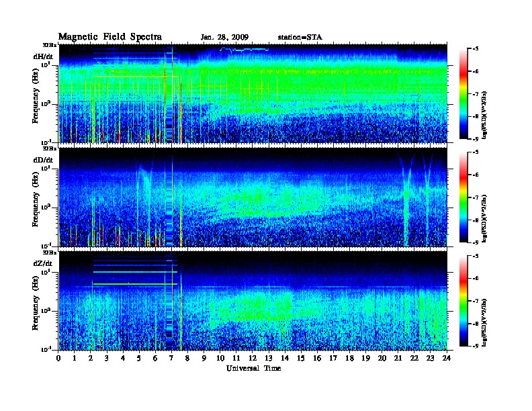Click the "-9" tick on dZ/dt color scale
532x411 pixels.
[x=476, y=346]
